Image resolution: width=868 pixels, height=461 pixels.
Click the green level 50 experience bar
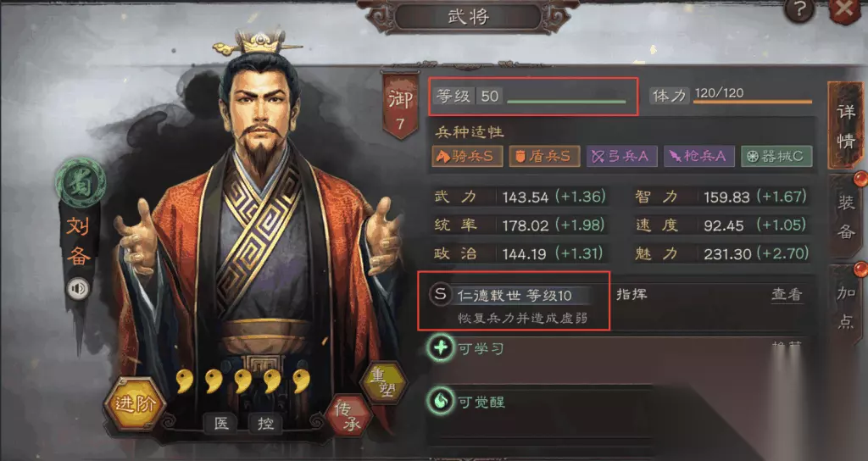click(566, 102)
